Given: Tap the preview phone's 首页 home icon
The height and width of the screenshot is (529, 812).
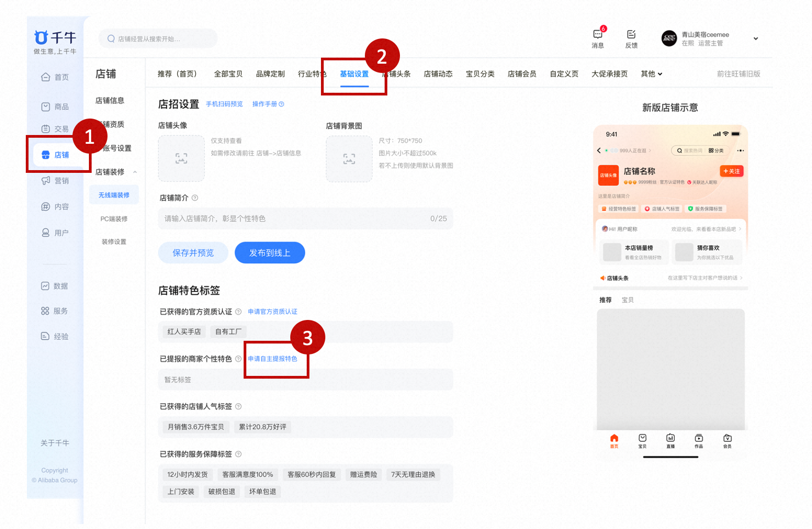Looking at the screenshot, I should [614, 441].
